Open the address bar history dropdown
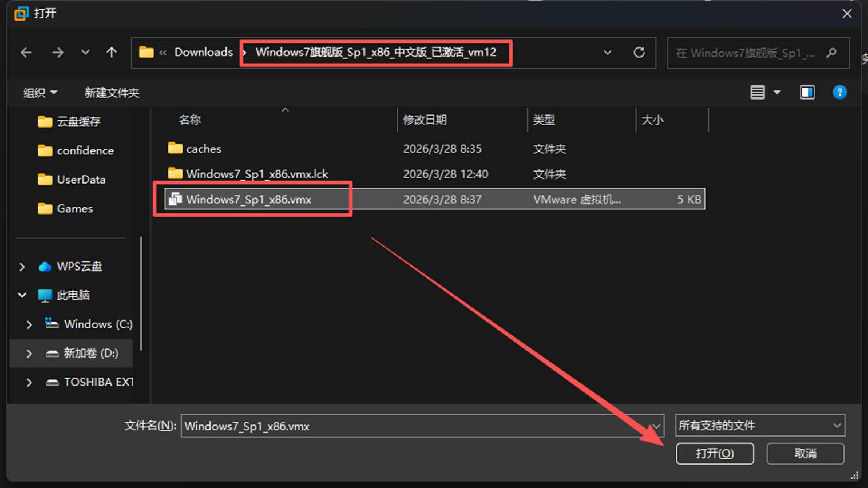868x488 pixels. [607, 52]
